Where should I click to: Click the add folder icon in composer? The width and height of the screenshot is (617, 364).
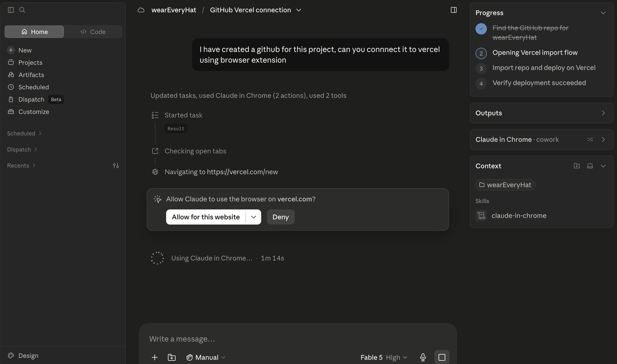pos(172,357)
